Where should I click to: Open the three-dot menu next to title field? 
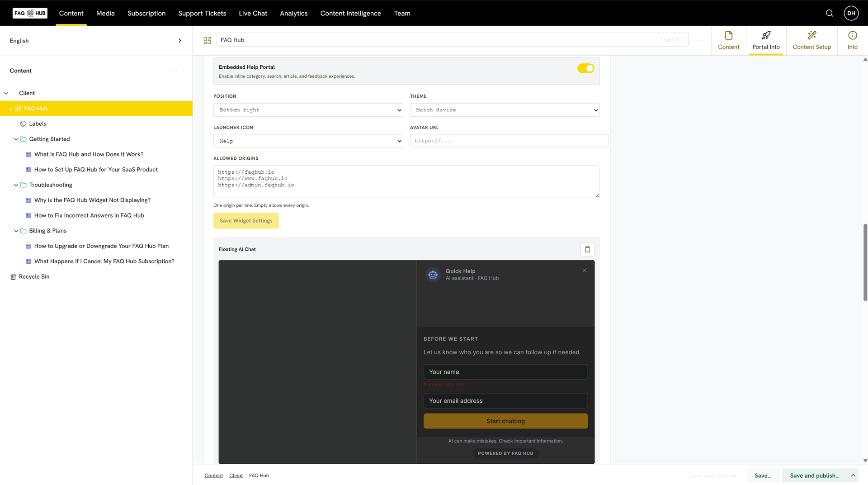(700, 40)
